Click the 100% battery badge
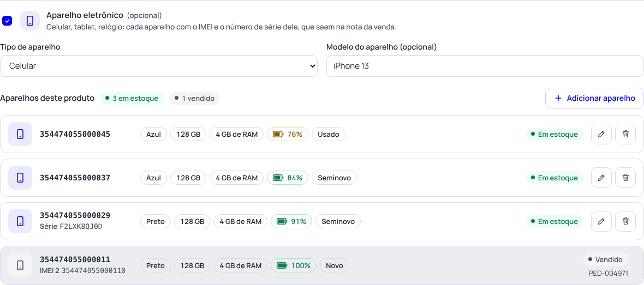The width and height of the screenshot is (644, 285). 293,265
